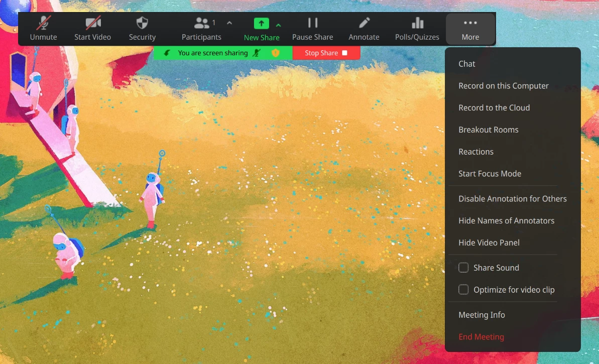Click the Unmute microphone icon
Image resolution: width=599 pixels, height=364 pixels.
click(44, 24)
